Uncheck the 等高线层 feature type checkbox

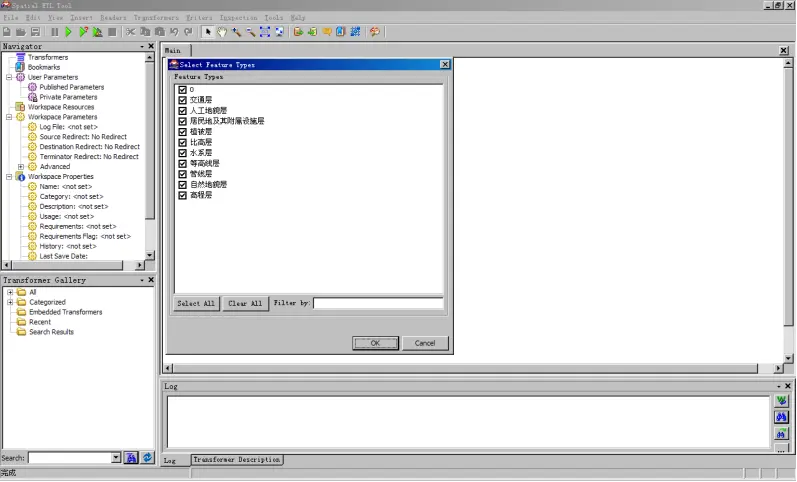182,163
